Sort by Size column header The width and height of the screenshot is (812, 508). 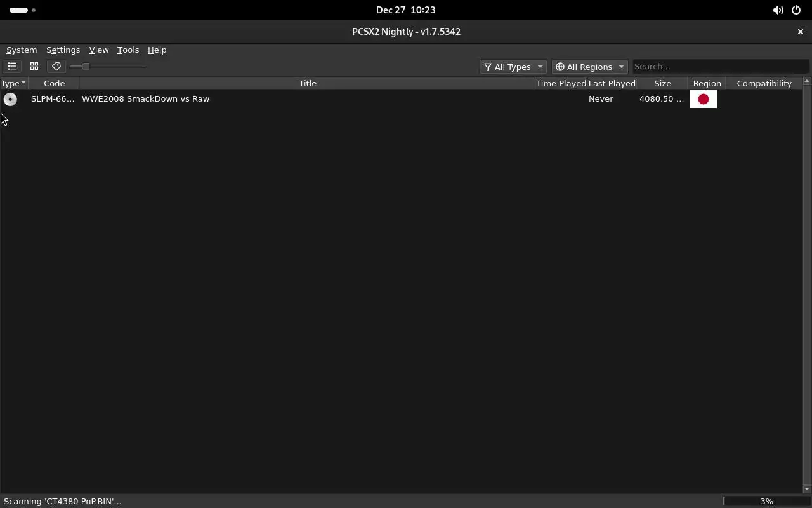coord(662,83)
